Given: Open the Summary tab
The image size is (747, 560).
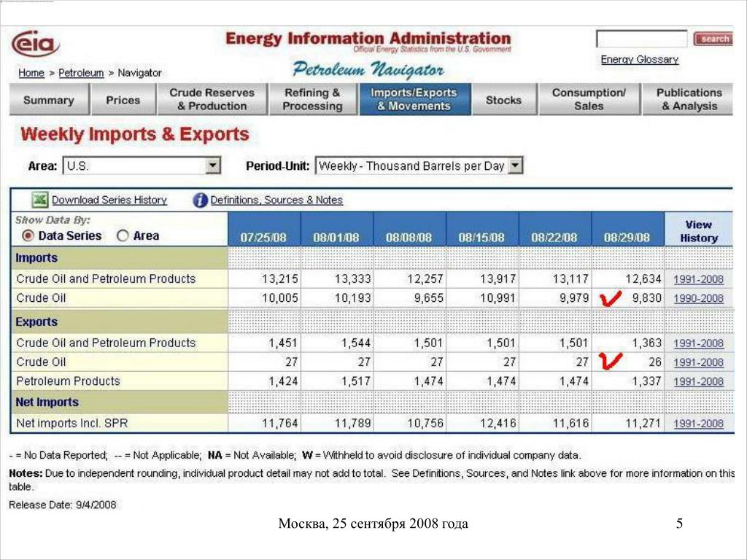Looking at the screenshot, I should pos(49,99).
